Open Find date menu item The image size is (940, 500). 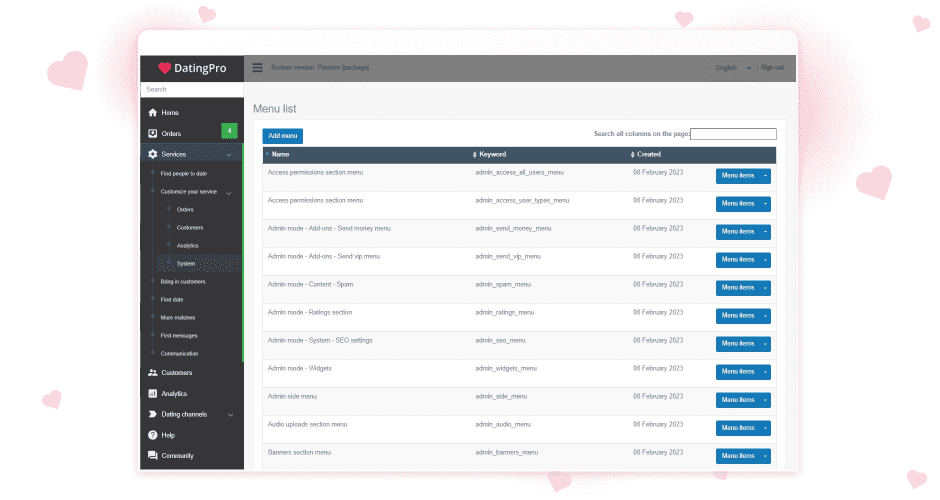172,300
